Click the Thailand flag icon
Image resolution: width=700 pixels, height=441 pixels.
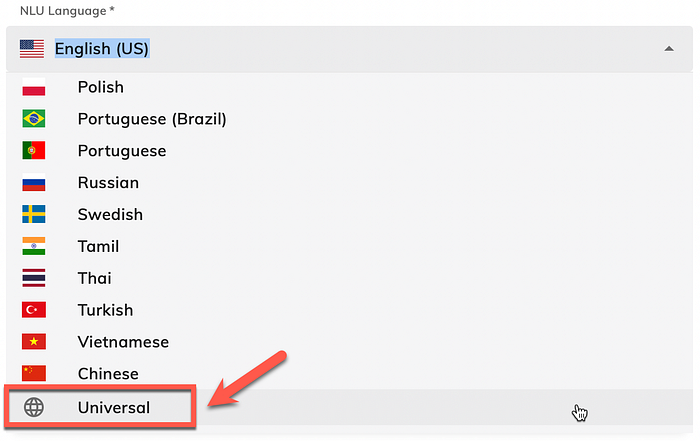33,278
